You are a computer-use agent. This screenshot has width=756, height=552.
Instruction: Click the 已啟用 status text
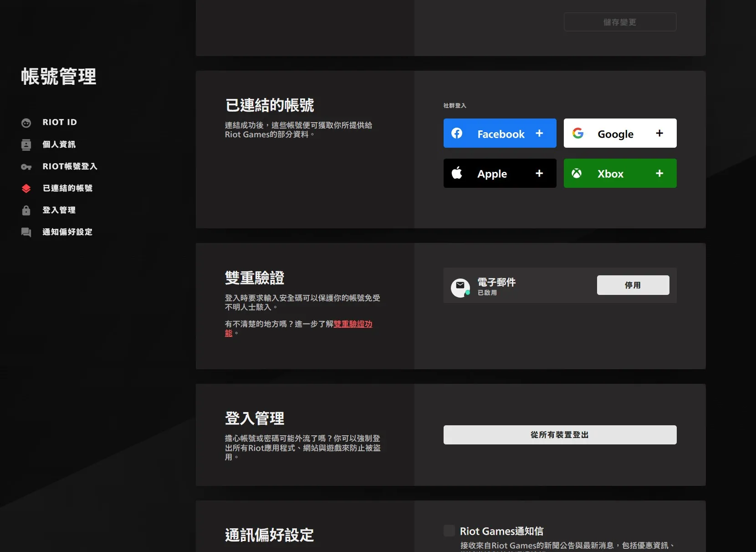point(487,293)
